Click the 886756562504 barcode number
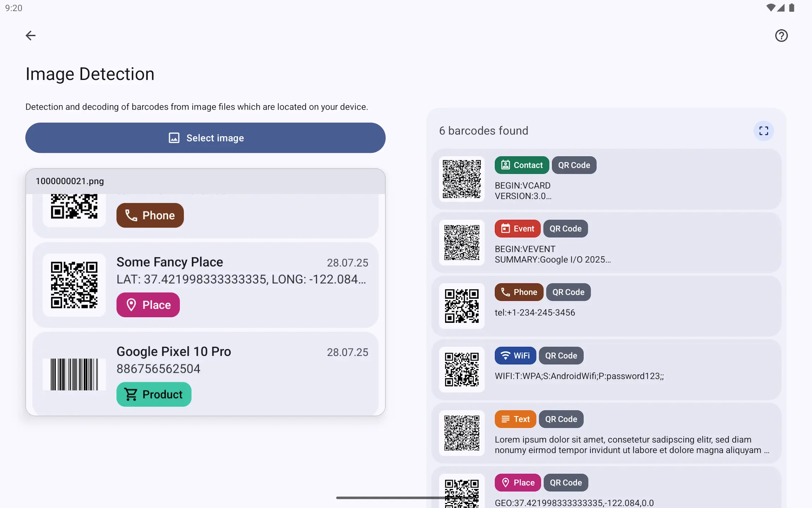Viewport: 812px width, 508px height. click(x=159, y=369)
